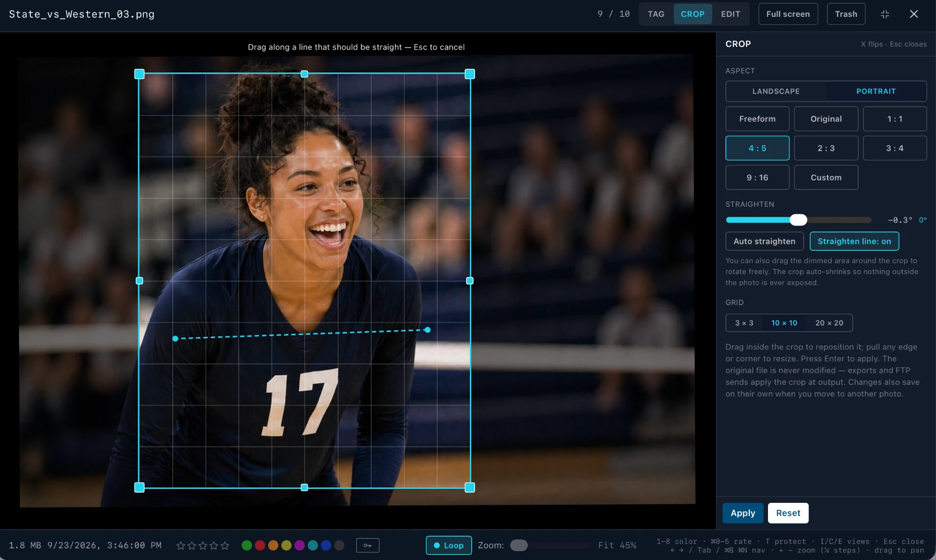The image size is (936, 560).
Task: Choose the 3:4 aspect ratio
Action: (x=895, y=148)
